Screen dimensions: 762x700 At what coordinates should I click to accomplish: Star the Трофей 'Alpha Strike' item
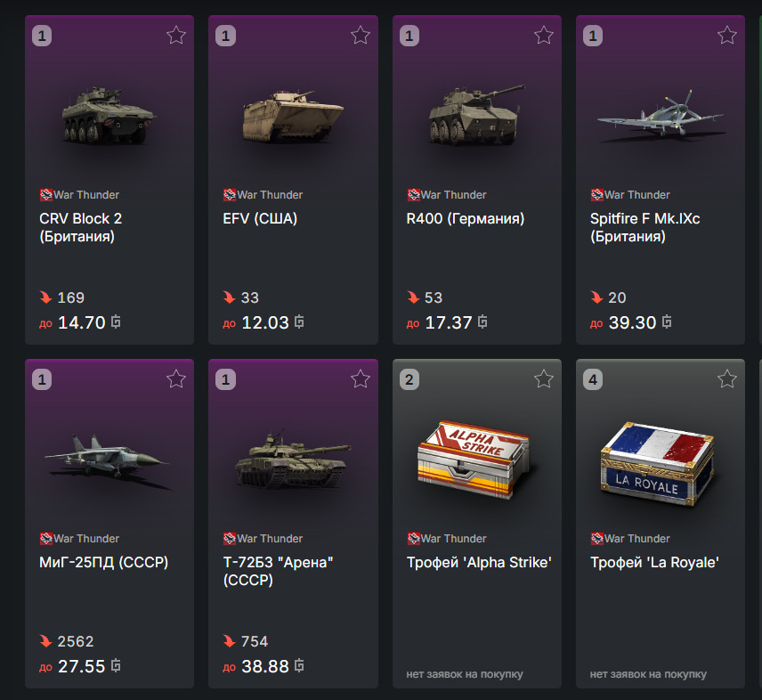coord(544,379)
